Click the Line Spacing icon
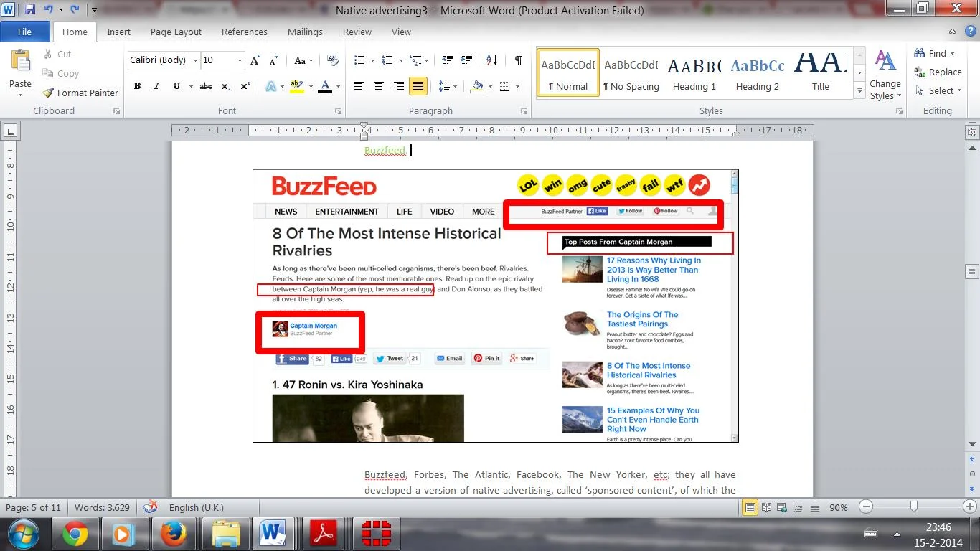 click(443, 86)
